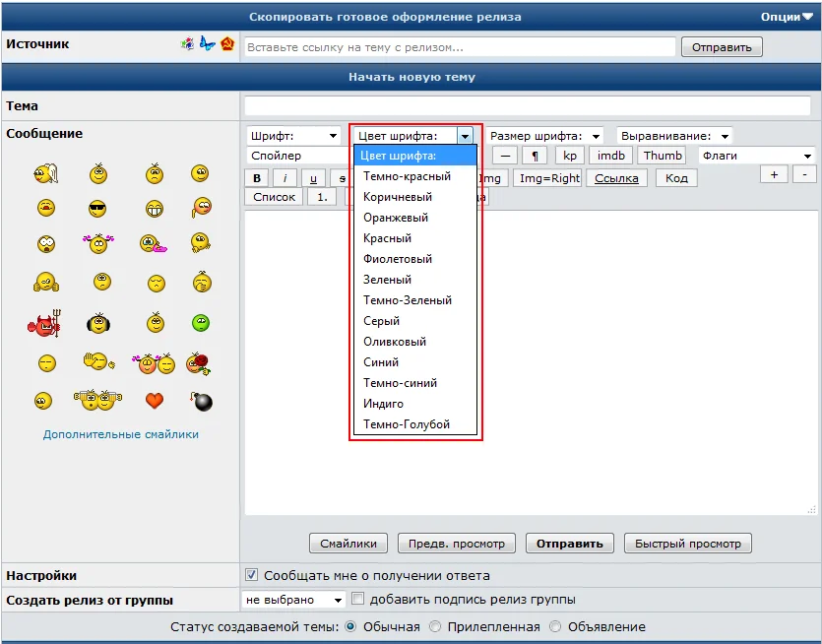The image size is (822, 644).
Task: Insert the red devil smiley
Action: (44, 324)
